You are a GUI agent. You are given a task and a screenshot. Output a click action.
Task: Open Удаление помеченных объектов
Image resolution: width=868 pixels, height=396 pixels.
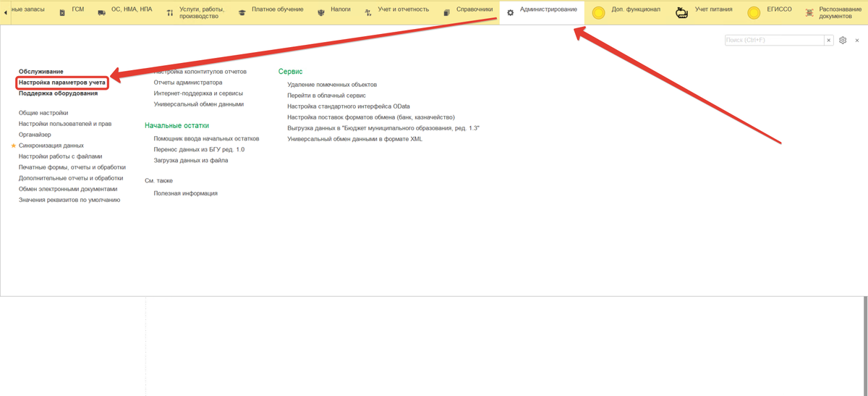[x=332, y=85]
